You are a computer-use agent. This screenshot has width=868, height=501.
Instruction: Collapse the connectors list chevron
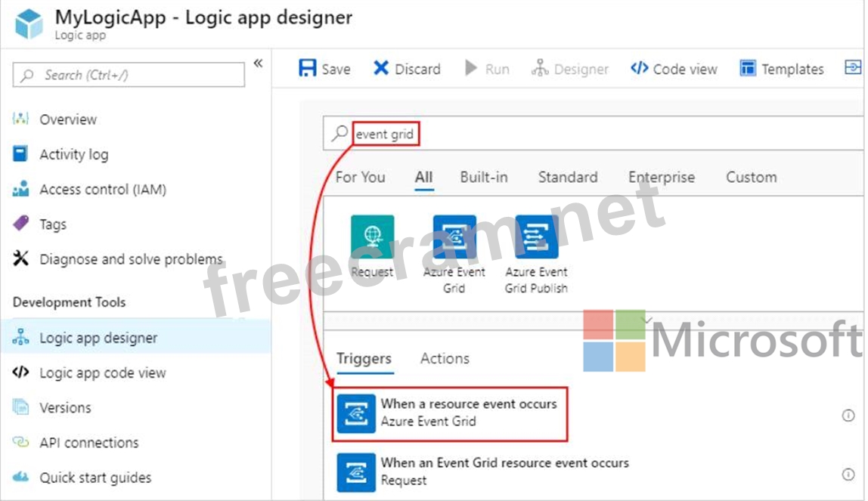tap(646, 319)
